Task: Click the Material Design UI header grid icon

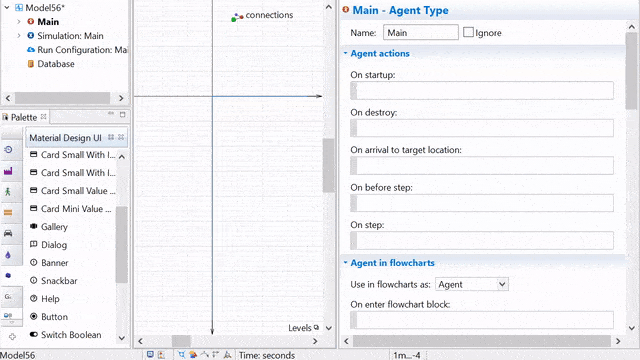Action: pyautogui.click(x=111, y=137)
